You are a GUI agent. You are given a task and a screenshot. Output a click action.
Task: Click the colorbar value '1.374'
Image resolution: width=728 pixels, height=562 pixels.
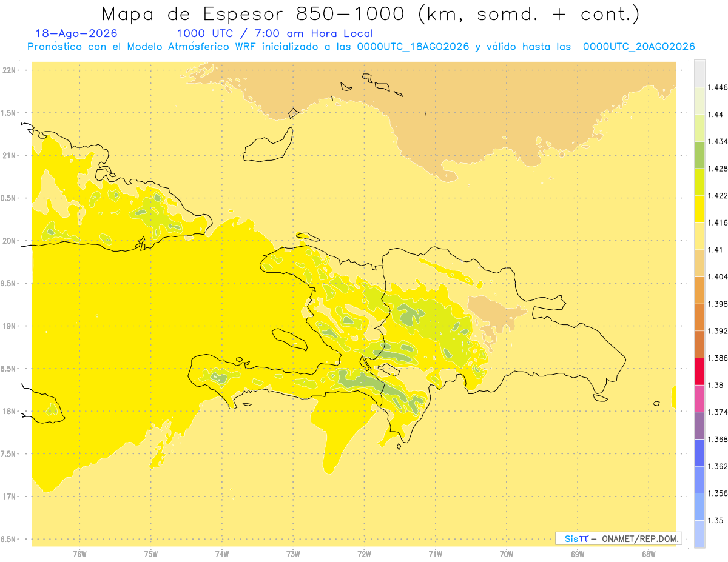pyautogui.click(x=717, y=412)
